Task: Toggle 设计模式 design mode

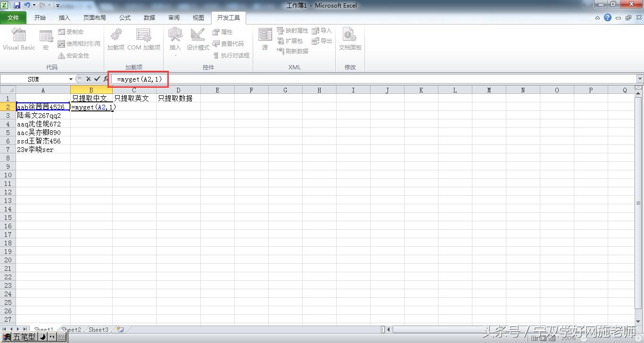Action: 198,39
